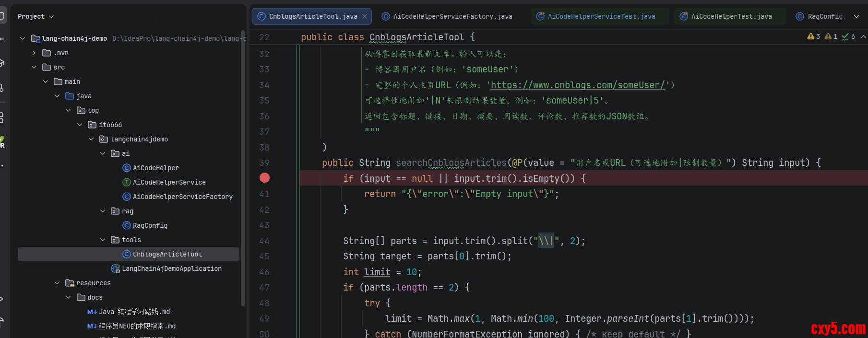Expand the .mvn folder
This screenshot has height=338, width=868.
[x=34, y=53]
